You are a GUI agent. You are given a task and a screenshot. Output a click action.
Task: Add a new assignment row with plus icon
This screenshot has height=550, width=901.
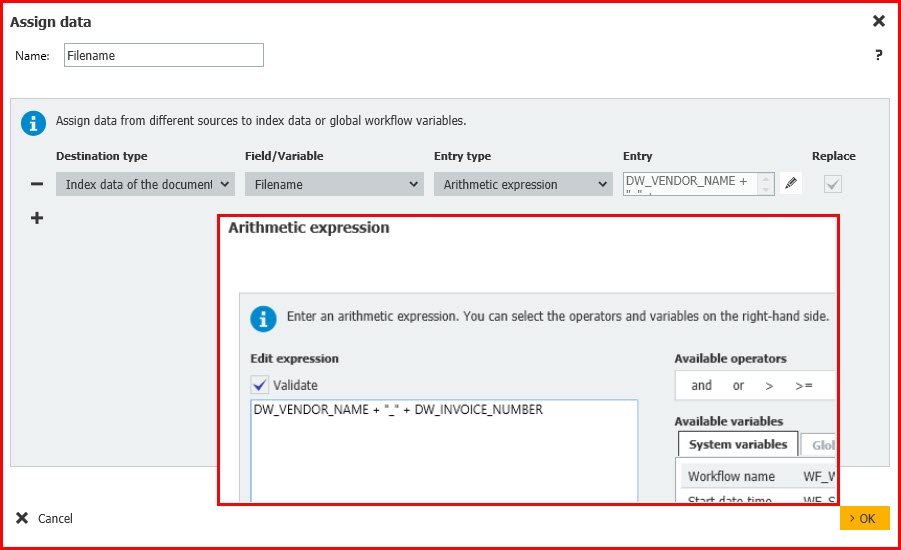click(x=37, y=218)
